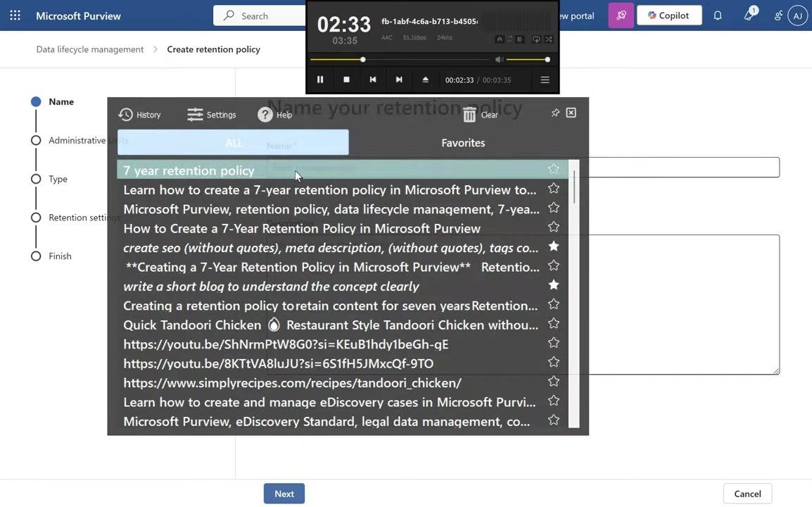Open clipboard manager Help

(x=275, y=115)
